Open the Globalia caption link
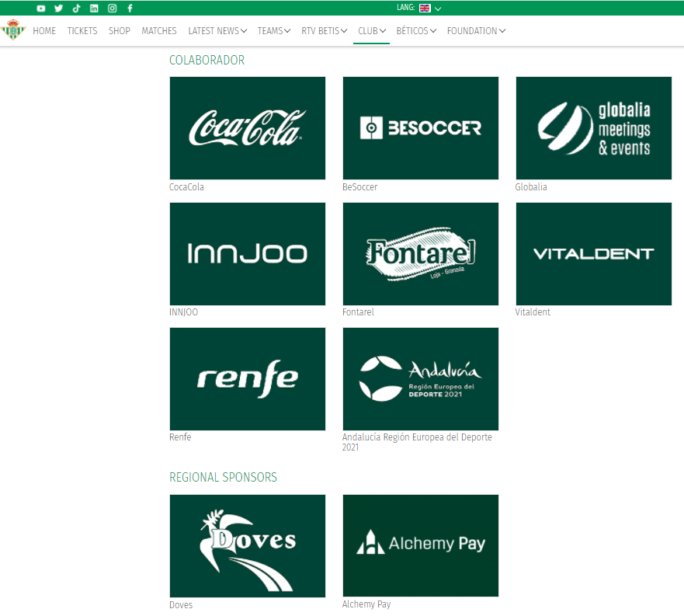The height and width of the screenshot is (616, 684). (531, 187)
